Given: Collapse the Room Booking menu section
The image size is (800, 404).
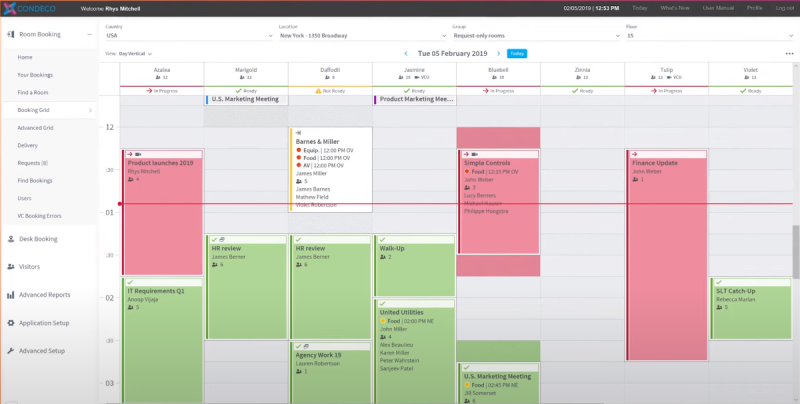Looking at the screenshot, I should 90,35.
